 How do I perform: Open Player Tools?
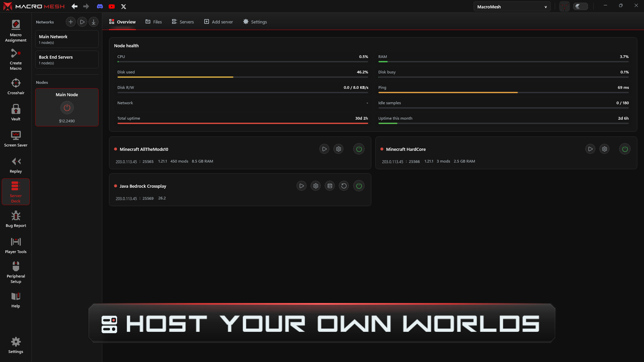coord(16,245)
